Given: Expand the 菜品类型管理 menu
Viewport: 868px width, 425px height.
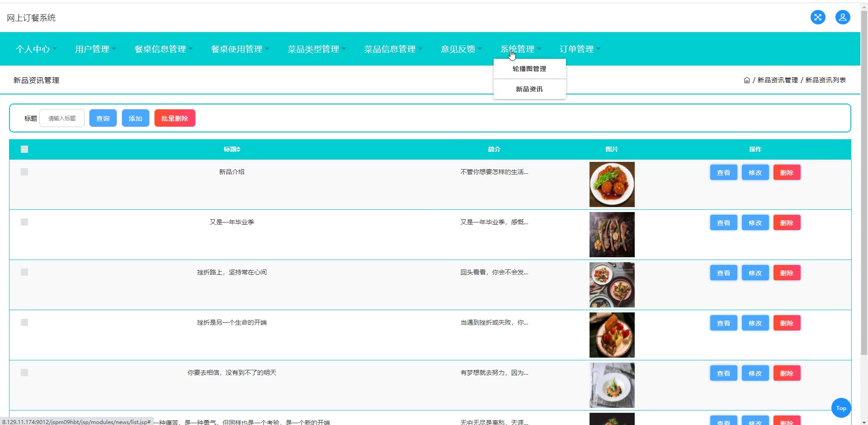Looking at the screenshot, I should (316, 49).
